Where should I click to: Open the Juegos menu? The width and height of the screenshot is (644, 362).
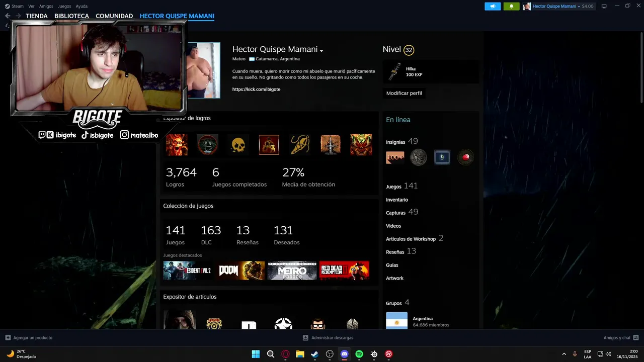tap(64, 6)
